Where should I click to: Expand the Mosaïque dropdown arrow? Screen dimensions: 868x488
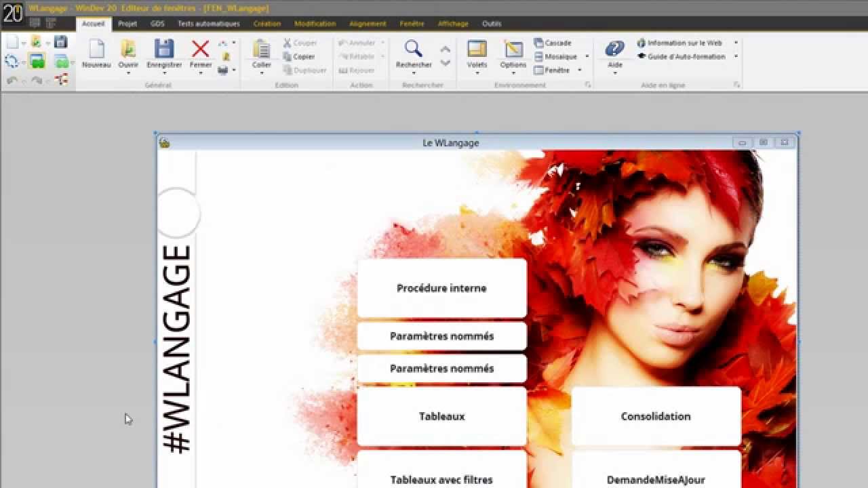pyautogui.click(x=587, y=56)
